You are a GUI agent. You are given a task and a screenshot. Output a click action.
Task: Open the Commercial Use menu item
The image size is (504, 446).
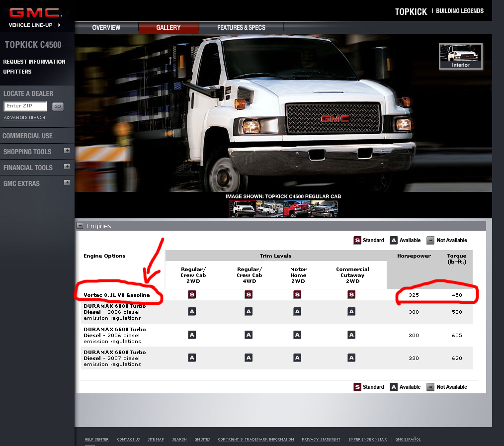(x=27, y=136)
